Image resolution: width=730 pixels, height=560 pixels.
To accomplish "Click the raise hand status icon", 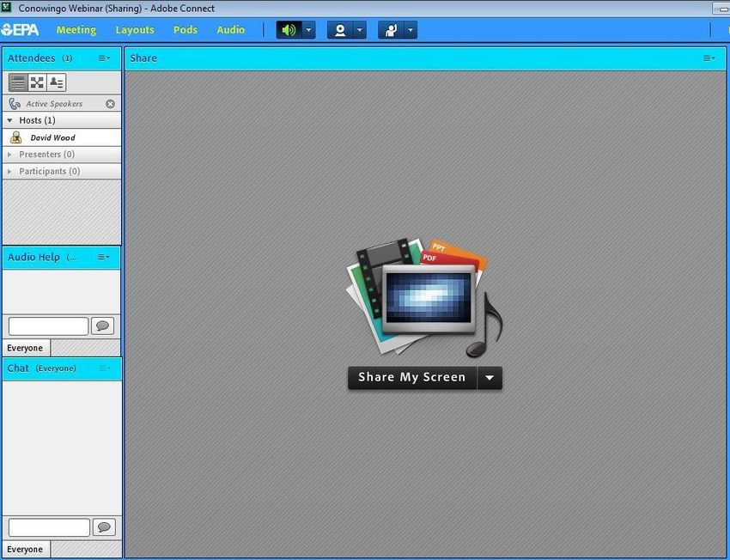I will 391,30.
